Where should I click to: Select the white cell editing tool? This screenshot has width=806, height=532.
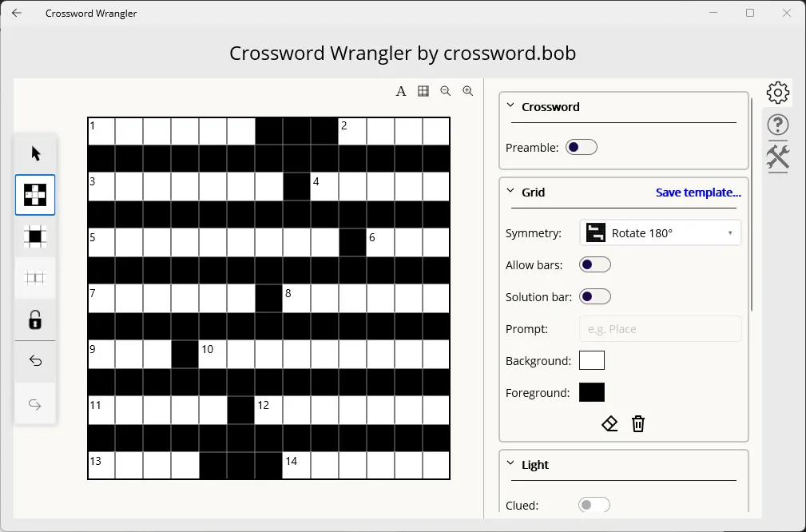pyautogui.click(x=35, y=195)
